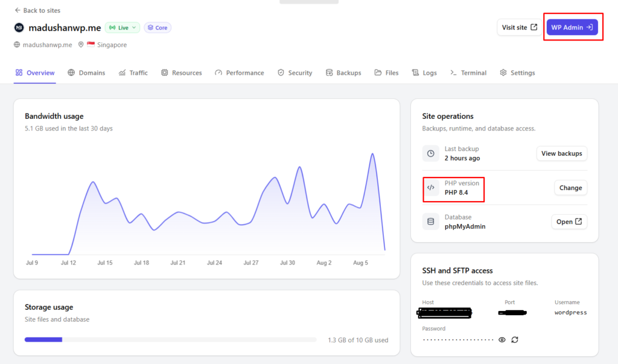Click Change for PHP version
The image size is (618, 364).
pos(570,188)
